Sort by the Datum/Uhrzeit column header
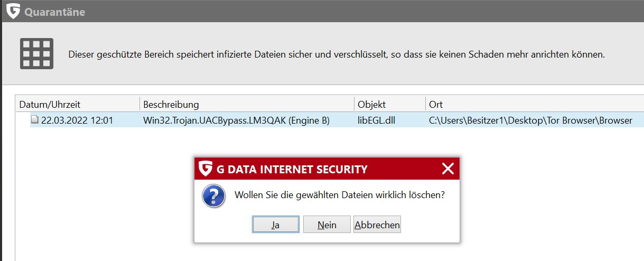The image size is (644, 261). click(50, 104)
